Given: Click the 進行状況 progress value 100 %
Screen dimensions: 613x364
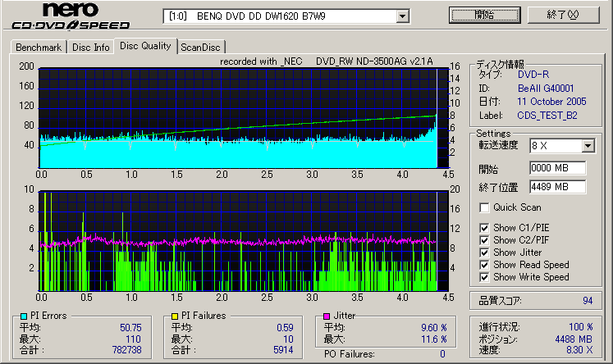Looking at the screenshot, I should 580,326.
